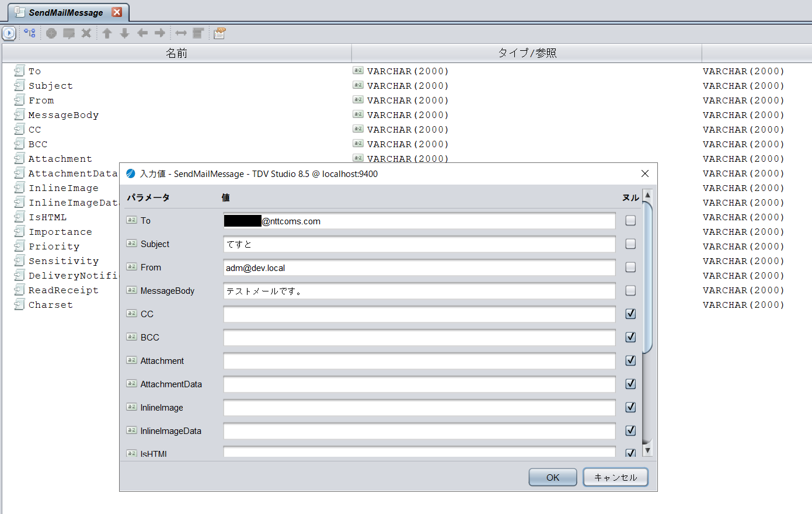The image size is (812, 514).
Task: Click the TDV Studio icon in dialog title
Action: coord(131,173)
